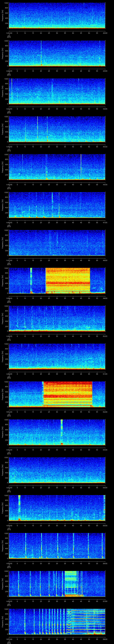Click the "4:43:00" start time label
The height and width of the screenshot is (644, 114).
coord(9,109)
